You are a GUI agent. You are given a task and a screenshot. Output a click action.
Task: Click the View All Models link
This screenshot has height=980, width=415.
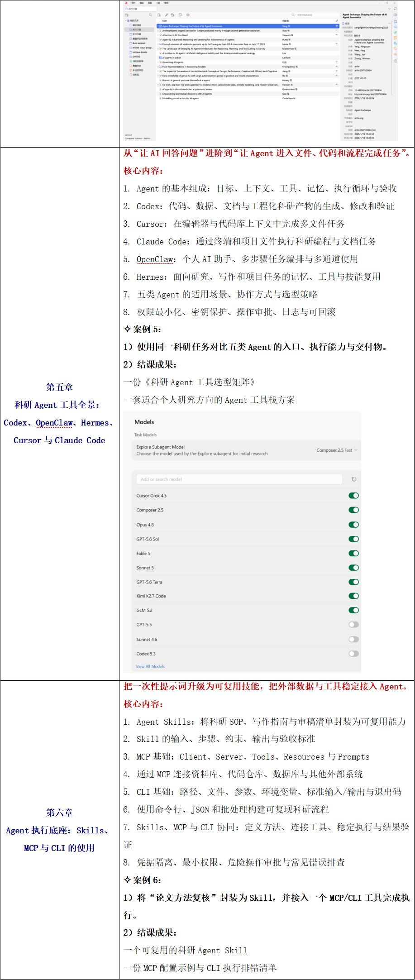click(x=150, y=666)
